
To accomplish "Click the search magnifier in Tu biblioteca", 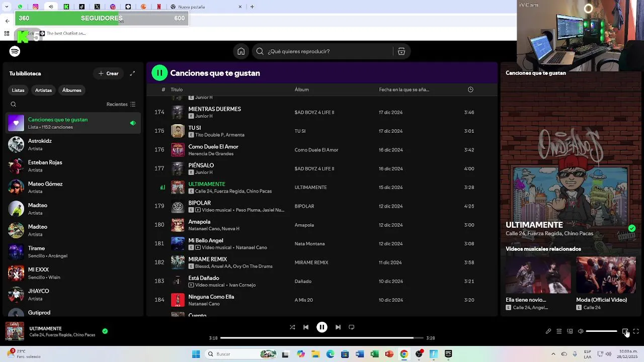I will (14, 105).
